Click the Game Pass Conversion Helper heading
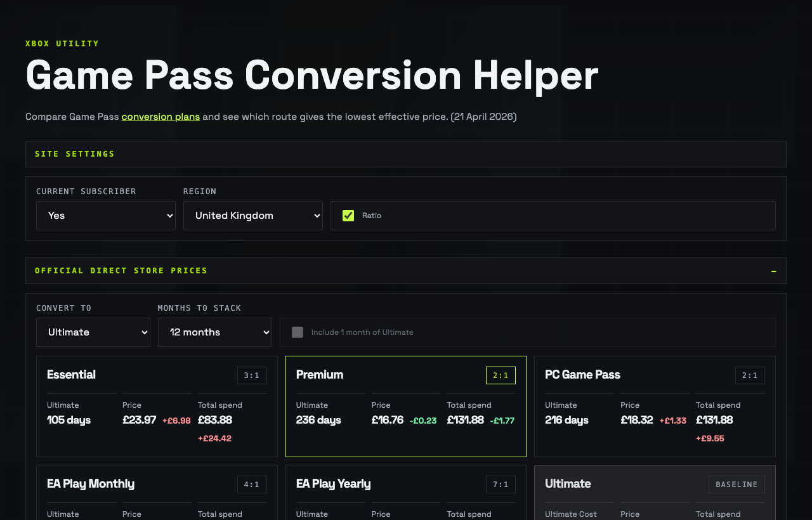The image size is (812, 520). (x=312, y=75)
